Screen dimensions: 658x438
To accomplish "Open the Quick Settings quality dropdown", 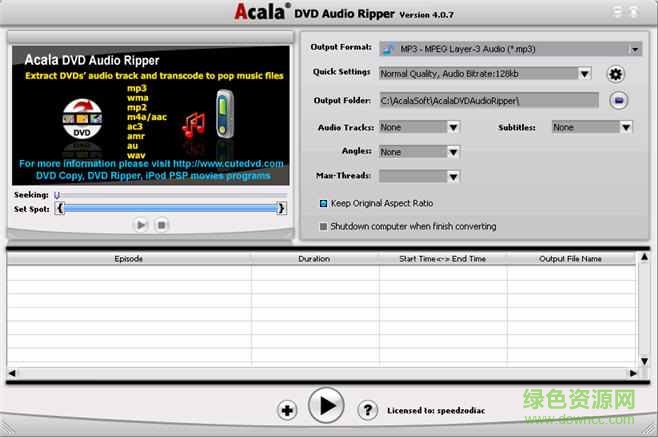I will click(584, 74).
